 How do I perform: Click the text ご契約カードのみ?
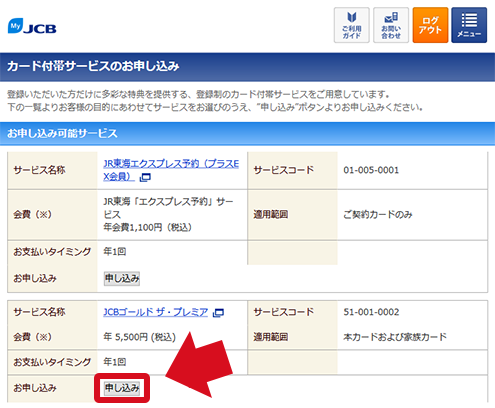click(378, 215)
